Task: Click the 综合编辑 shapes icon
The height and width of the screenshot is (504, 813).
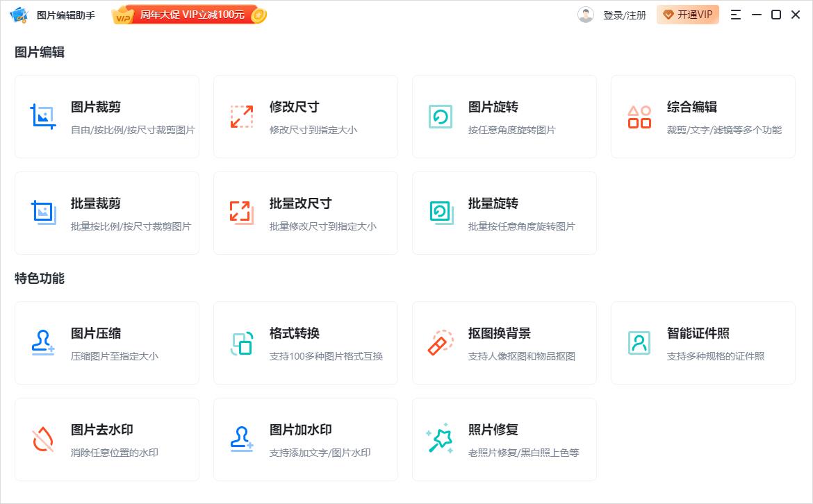Action: point(639,117)
